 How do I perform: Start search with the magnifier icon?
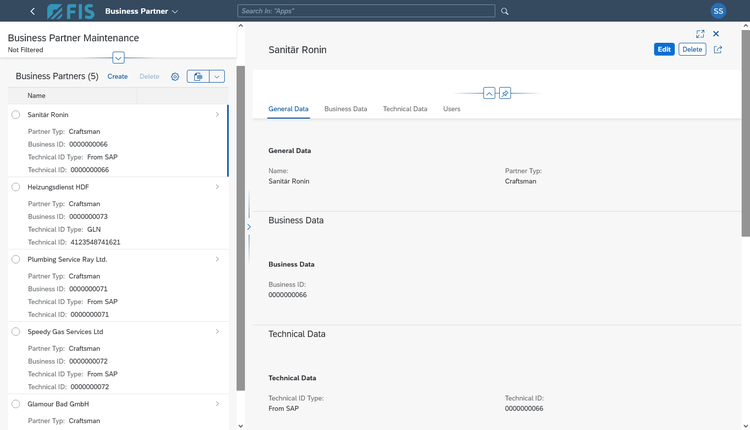coord(505,11)
